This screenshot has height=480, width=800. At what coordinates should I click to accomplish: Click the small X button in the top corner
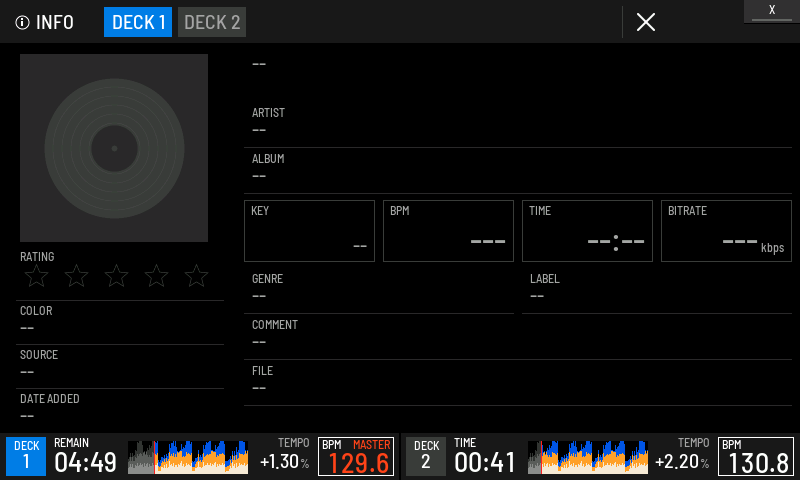click(x=772, y=10)
